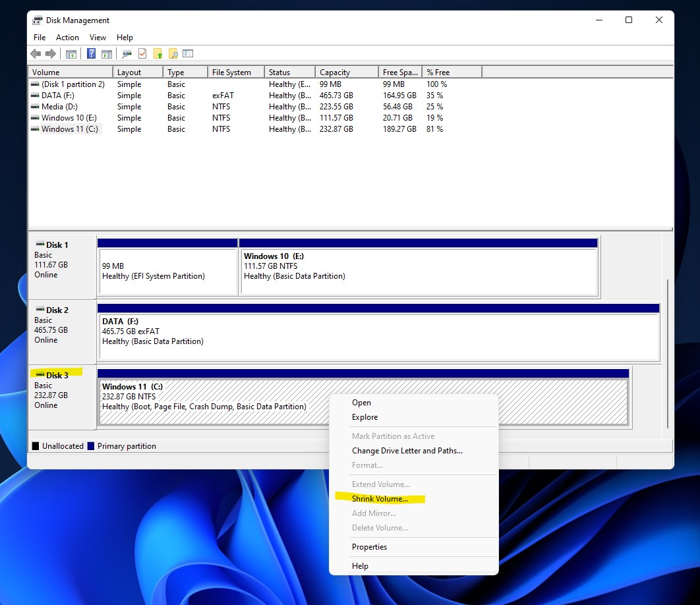The width and height of the screenshot is (700, 605).
Task: Click the Connect/Rescan disk toolbar icon
Action: (x=127, y=54)
